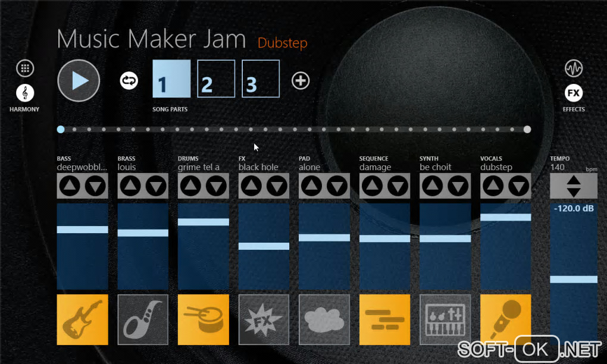The image size is (607, 364).
Task: Select song part 2
Action: click(x=216, y=79)
